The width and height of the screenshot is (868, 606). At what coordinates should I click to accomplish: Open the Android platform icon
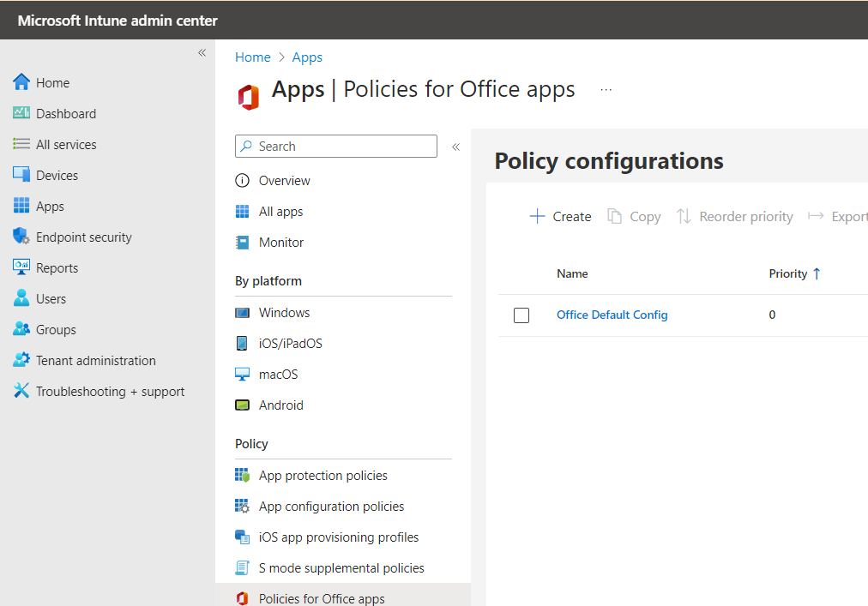pos(243,405)
